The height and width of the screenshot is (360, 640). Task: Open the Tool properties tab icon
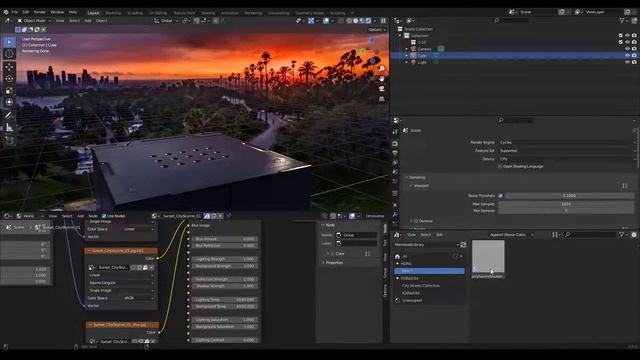pos(395,132)
